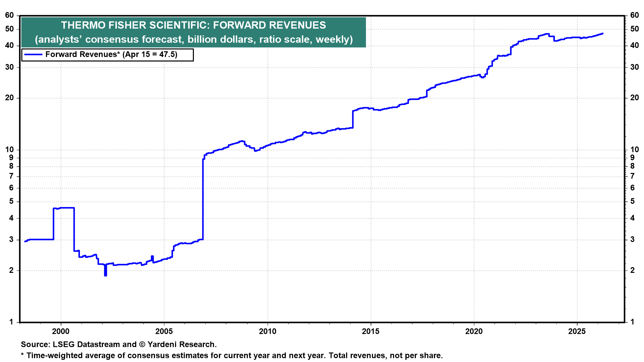
Task: Click the subtitle analysts' consensus forecast text
Action: click(x=194, y=40)
